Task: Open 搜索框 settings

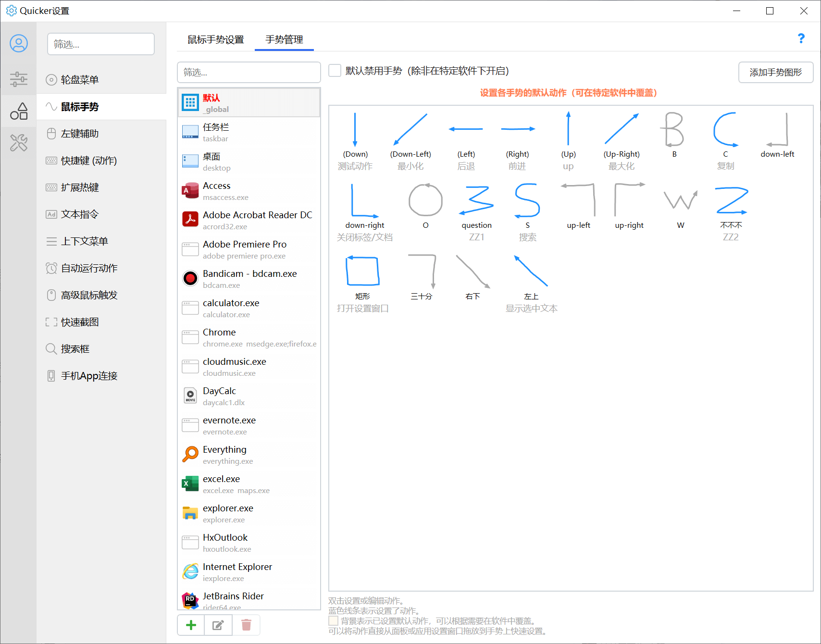Action: point(101,349)
